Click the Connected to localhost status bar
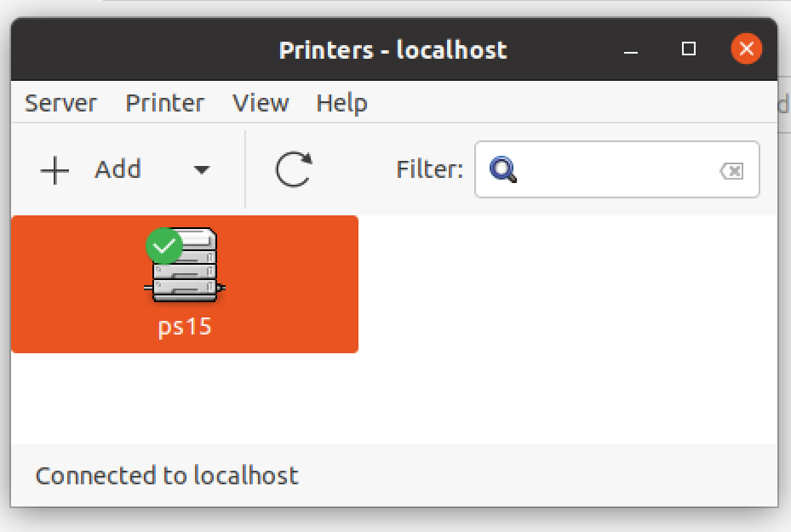Screen dimensions: 791x532 167,475
